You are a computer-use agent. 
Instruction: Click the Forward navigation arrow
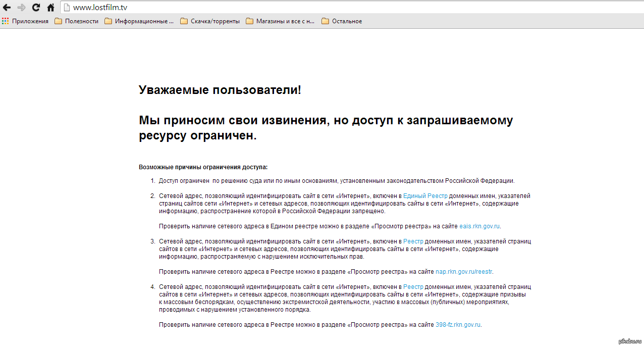(21, 8)
